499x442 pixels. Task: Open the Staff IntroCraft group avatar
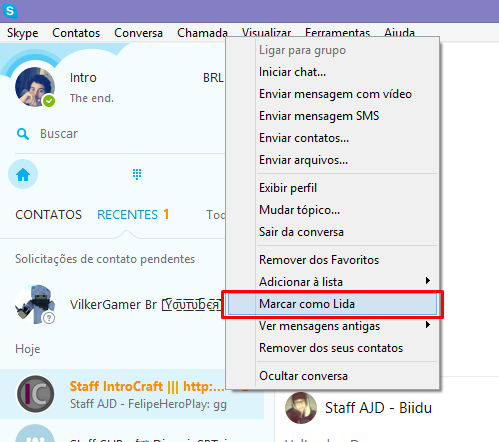pos(36,394)
